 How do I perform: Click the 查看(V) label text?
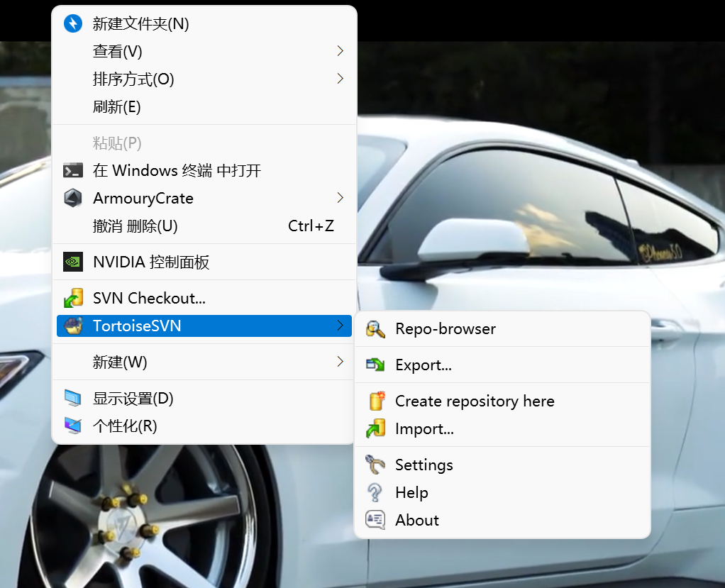point(118,51)
